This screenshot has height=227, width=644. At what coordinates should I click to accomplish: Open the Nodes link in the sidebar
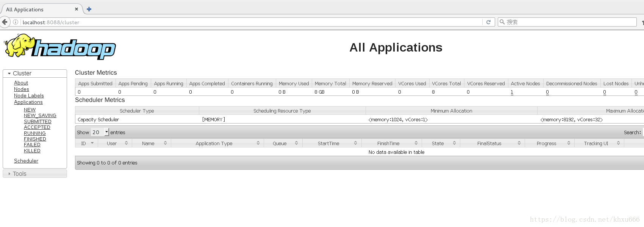click(22, 89)
